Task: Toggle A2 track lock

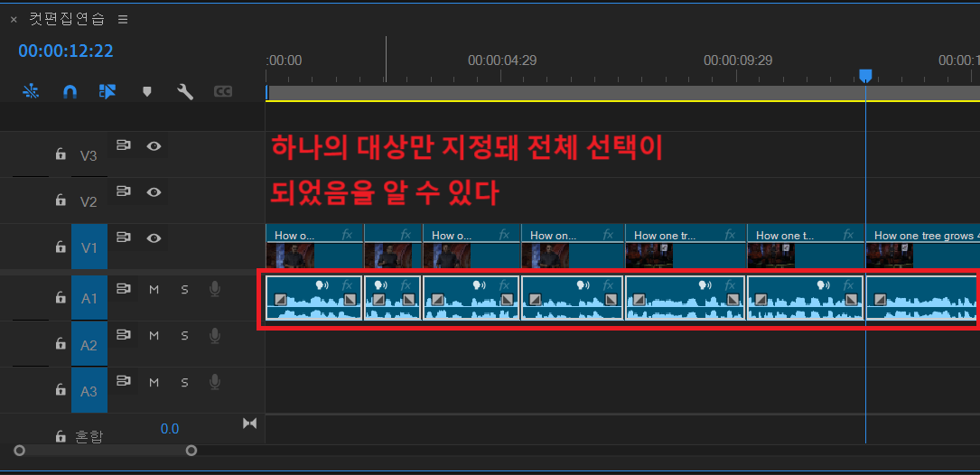Action: [61, 344]
